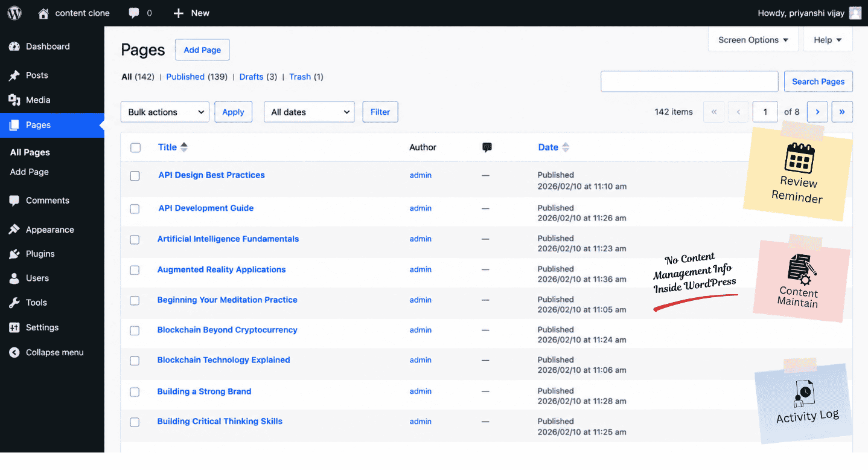The height and width of the screenshot is (470, 868).
Task: Expand Screen Options panel
Action: pos(753,40)
